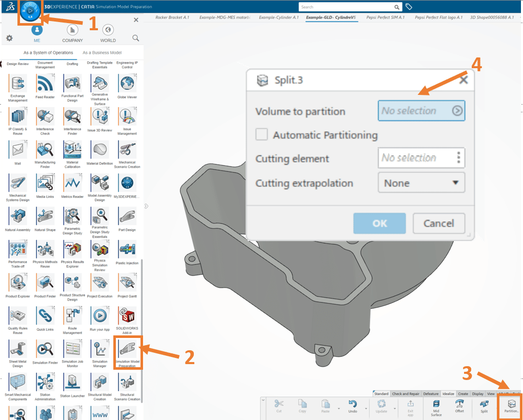
Task: Click the search magnifier in the compass panel
Action: click(136, 38)
